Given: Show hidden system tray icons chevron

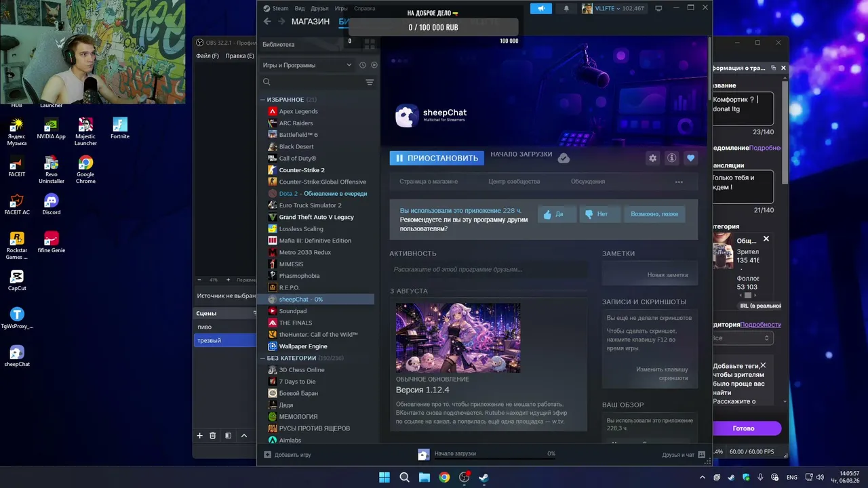Looking at the screenshot, I should point(703,477).
